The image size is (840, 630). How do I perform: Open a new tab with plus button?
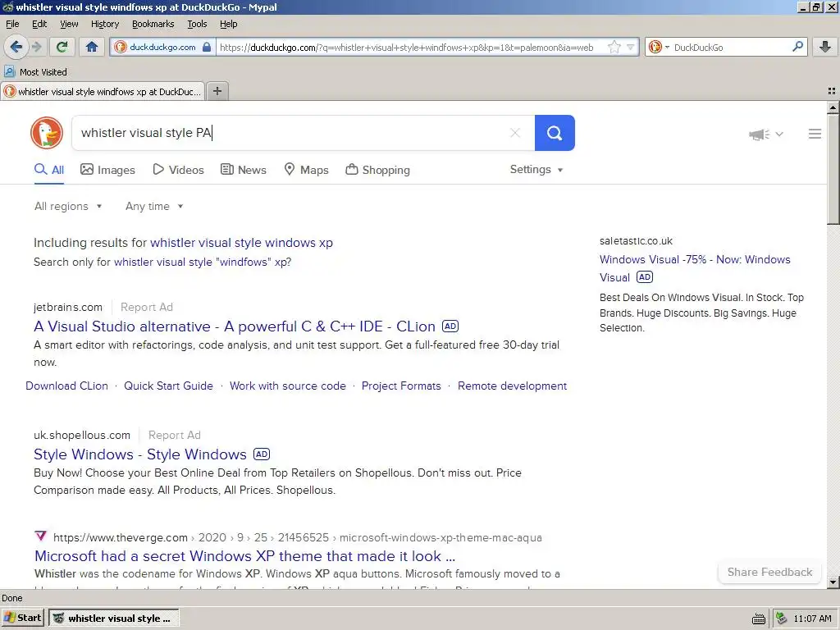coord(217,91)
